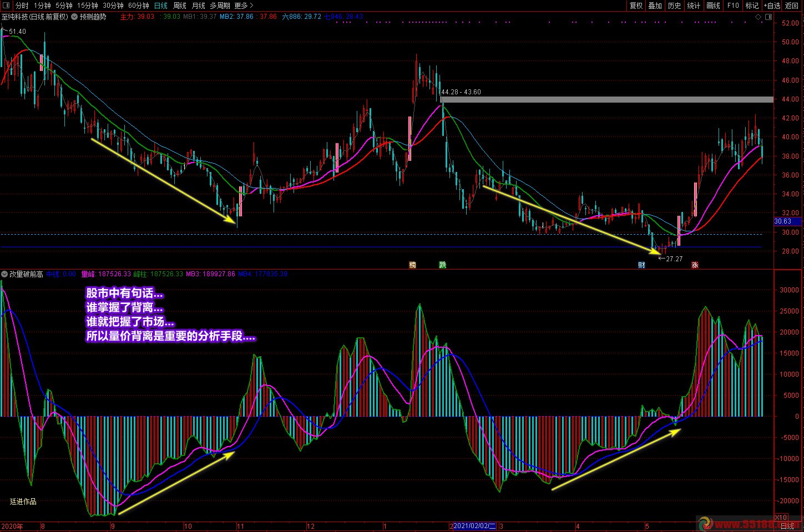Expand the 改量破前高 indicator dropdown arrow
Viewport: 804px width, 532px height.
4,274
